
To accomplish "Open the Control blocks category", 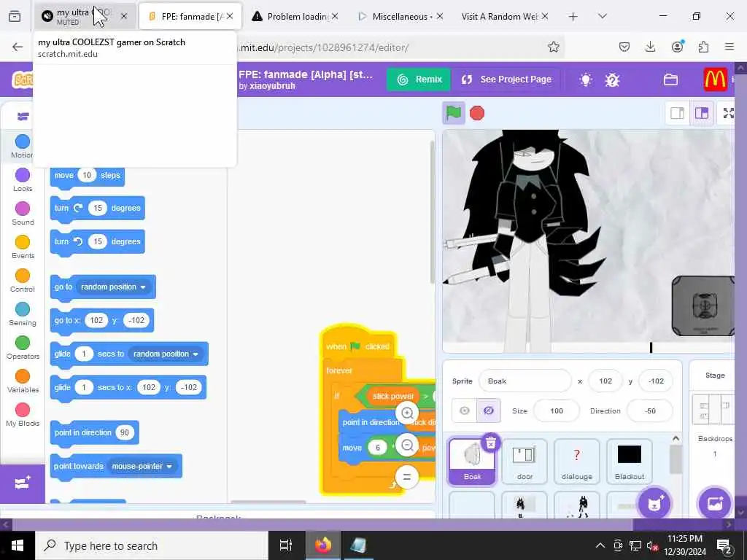I will click(23, 281).
